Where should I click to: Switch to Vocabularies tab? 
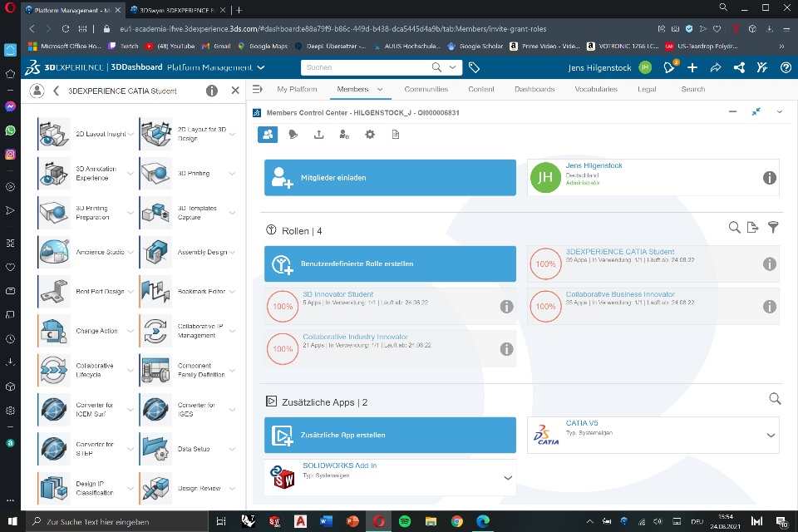point(596,89)
